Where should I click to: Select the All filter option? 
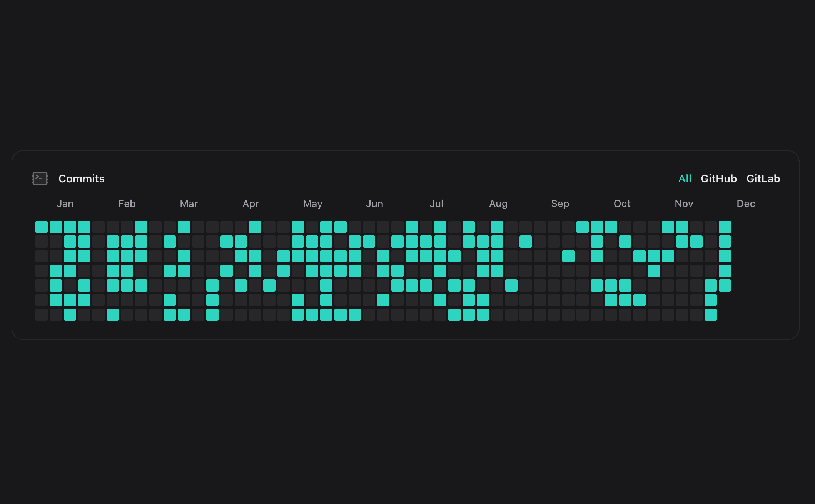point(685,179)
